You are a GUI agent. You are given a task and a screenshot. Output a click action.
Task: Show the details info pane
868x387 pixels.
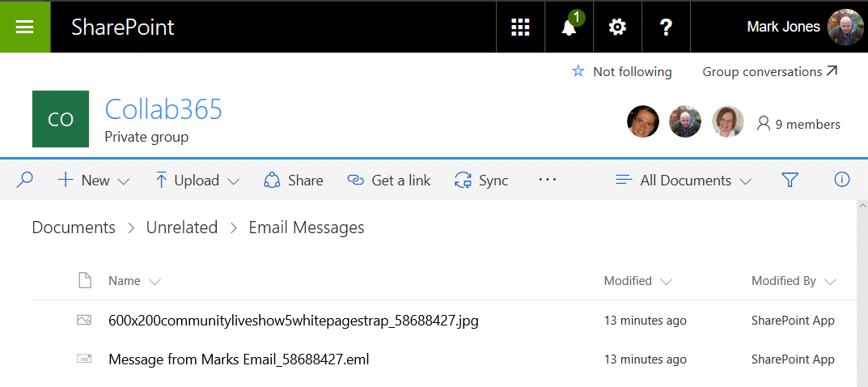pyautogui.click(x=841, y=180)
